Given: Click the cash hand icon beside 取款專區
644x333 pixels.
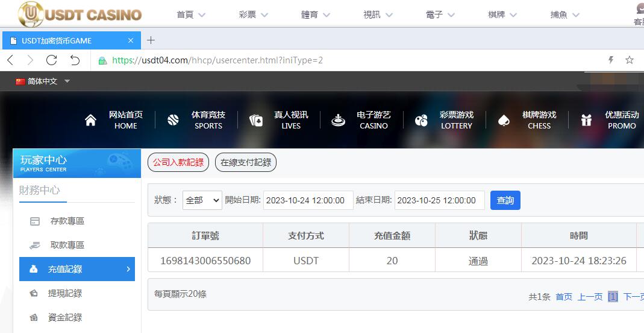Looking at the screenshot, I should [x=35, y=246].
